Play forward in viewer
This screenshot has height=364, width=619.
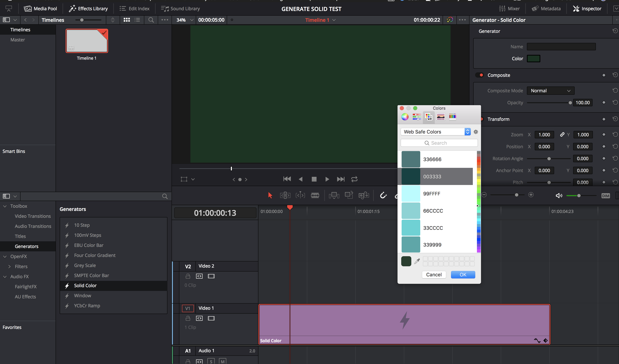[x=327, y=179]
